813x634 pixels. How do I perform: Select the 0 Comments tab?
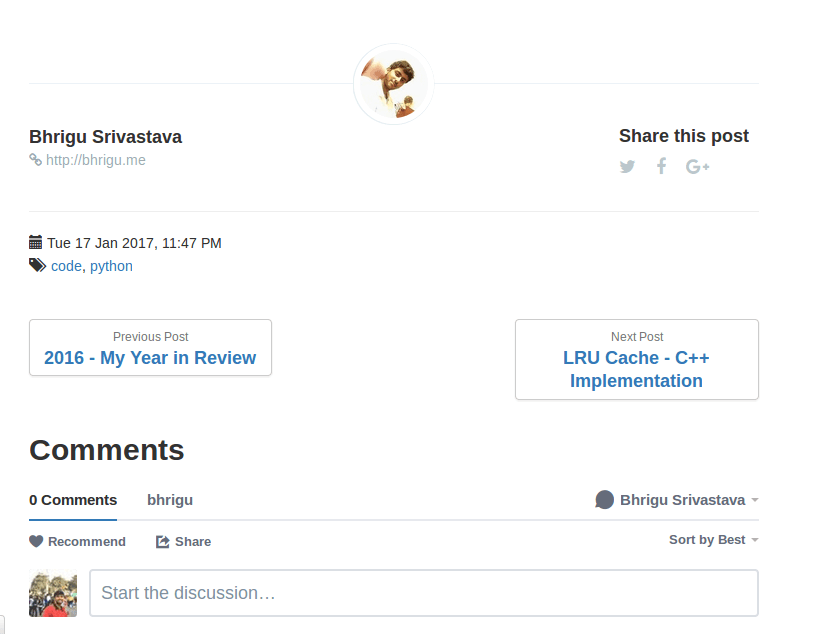coord(73,500)
